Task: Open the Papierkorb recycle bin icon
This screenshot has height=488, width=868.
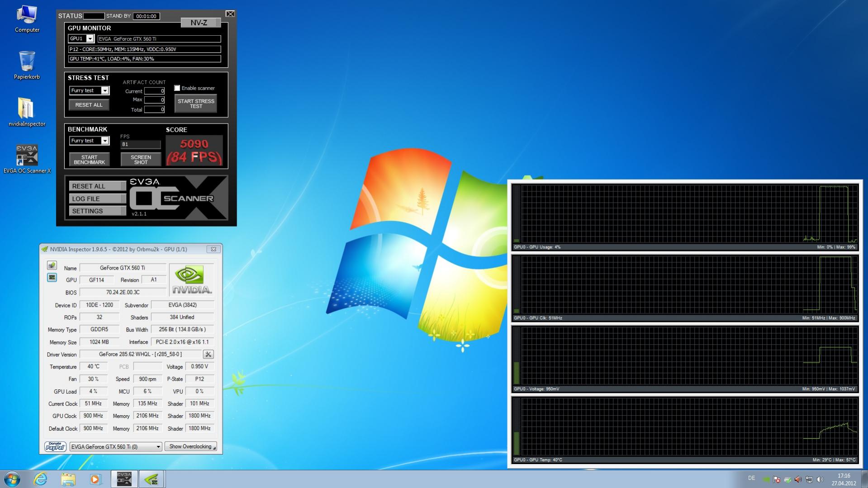Action: tap(27, 66)
